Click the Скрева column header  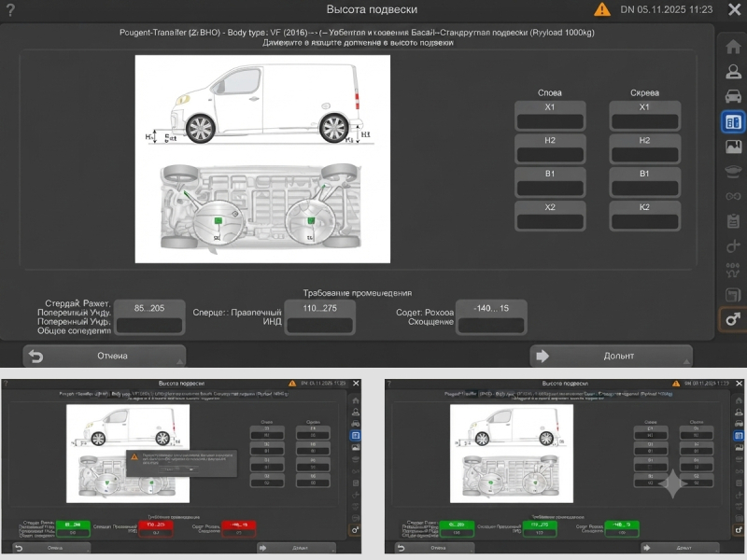click(644, 92)
